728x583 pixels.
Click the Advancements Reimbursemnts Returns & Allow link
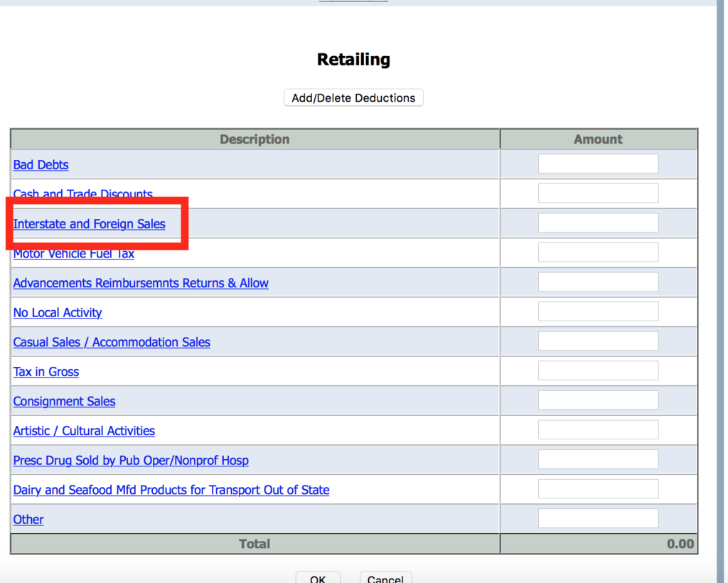pyautogui.click(x=141, y=283)
